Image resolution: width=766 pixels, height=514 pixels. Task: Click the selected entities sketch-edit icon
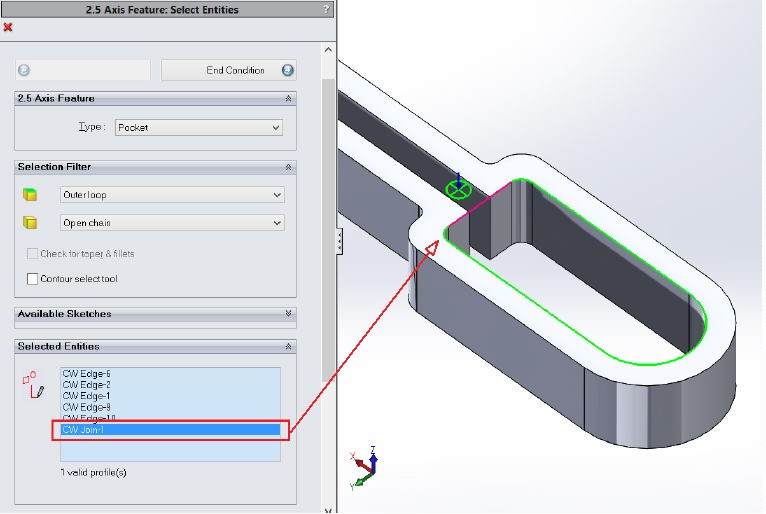(35, 384)
